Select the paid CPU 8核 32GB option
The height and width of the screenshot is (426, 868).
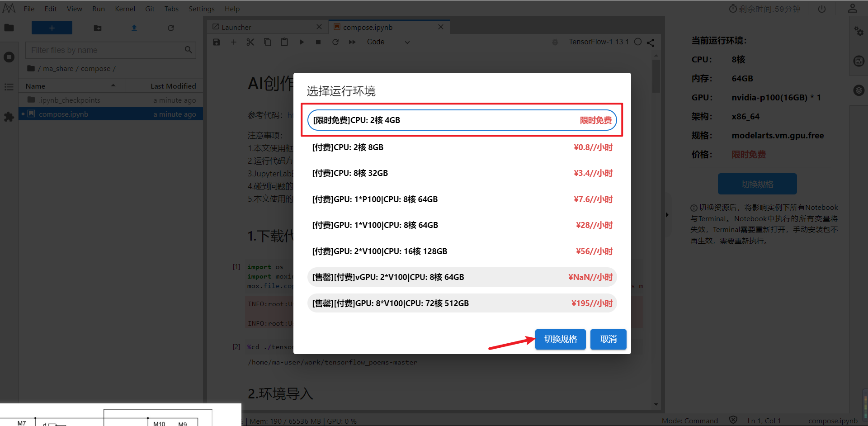(462, 173)
